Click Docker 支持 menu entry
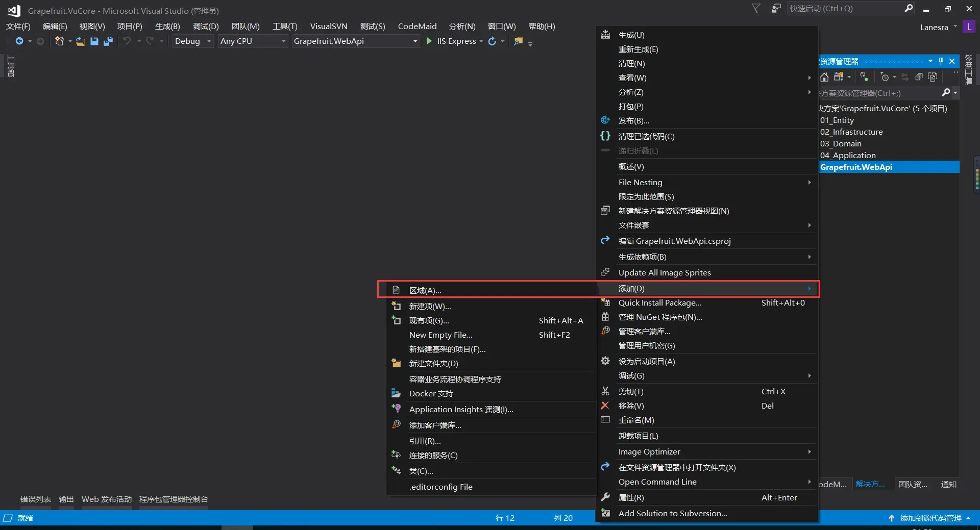 tap(492, 394)
